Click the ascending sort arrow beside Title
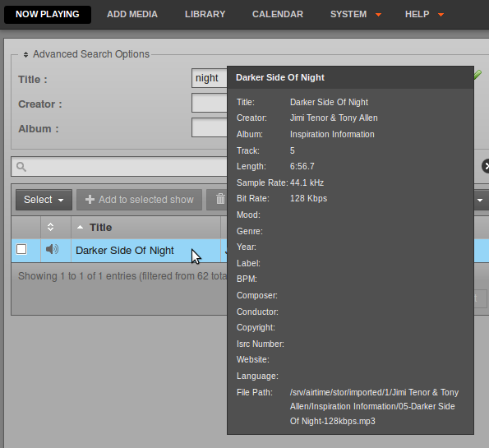Viewport: 489px width, 448px height. click(81, 227)
